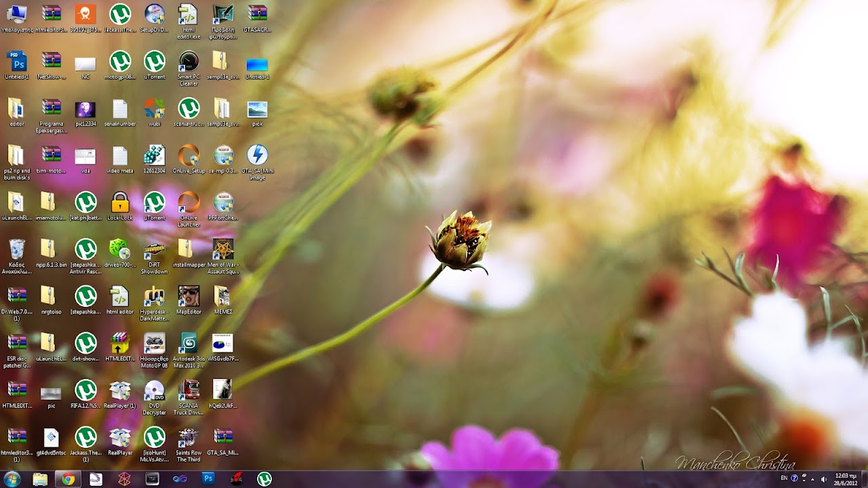This screenshot has height=488, width=868.
Task: Launch the DiRT Showdown shortcut
Action: [x=154, y=257]
